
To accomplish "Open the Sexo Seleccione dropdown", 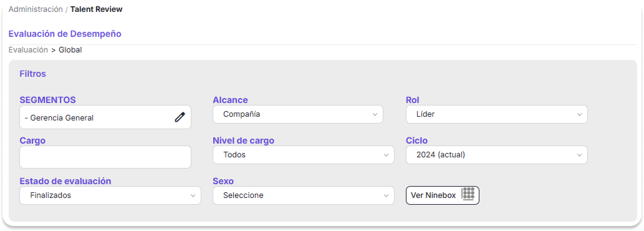I will (x=303, y=195).
